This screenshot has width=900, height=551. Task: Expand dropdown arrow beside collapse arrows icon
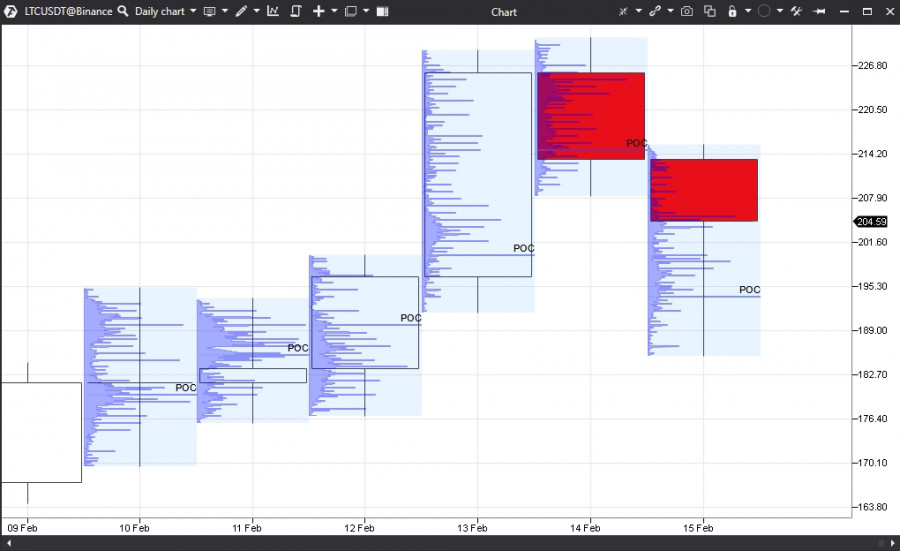638,11
